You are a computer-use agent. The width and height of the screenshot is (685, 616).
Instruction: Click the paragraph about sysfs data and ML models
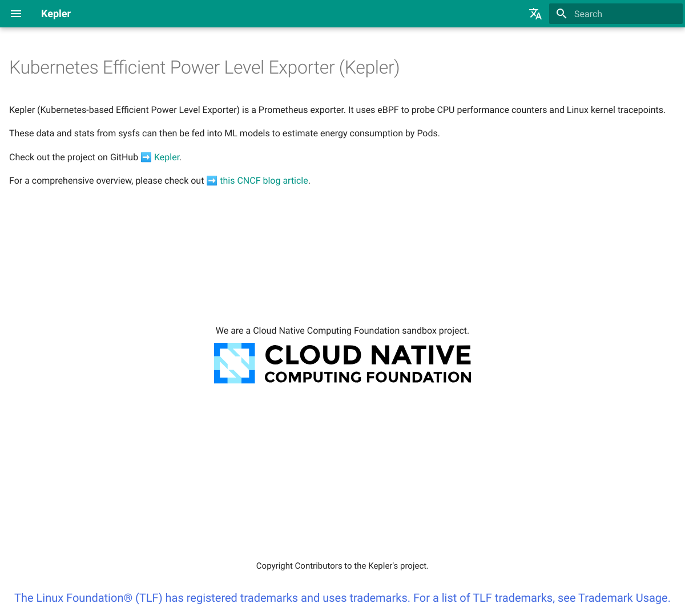click(224, 133)
